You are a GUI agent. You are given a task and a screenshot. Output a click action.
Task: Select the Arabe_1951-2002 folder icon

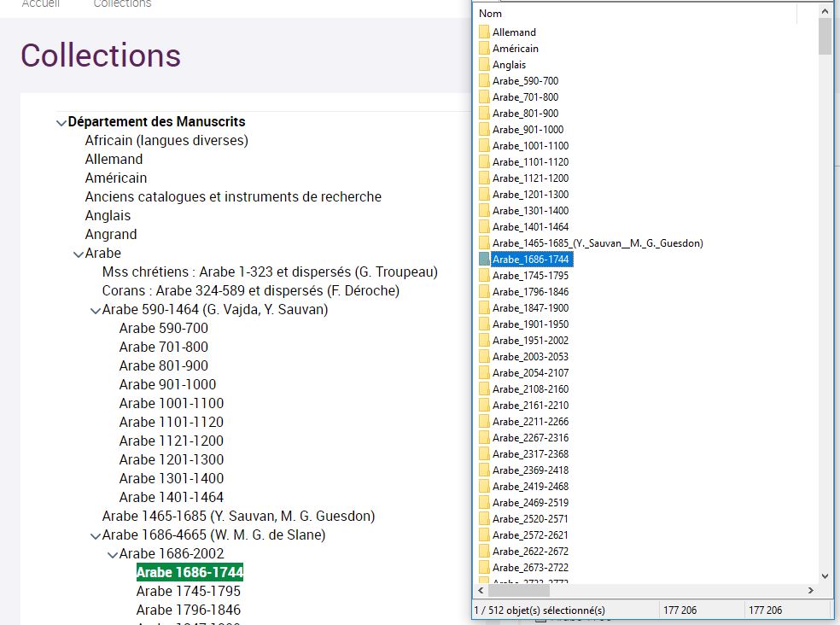click(484, 341)
